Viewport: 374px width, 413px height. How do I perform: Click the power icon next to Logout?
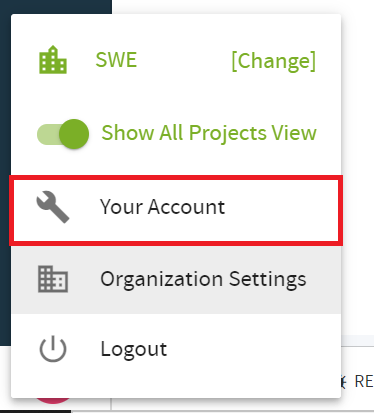pos(53,349)
